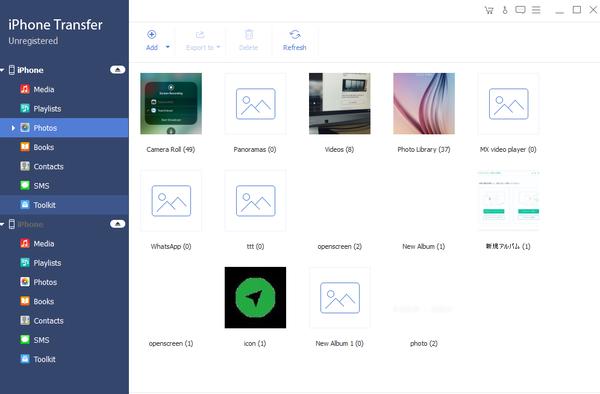
Task: Select the Videos (8) album thumbnail
Action: pos(339,104)
